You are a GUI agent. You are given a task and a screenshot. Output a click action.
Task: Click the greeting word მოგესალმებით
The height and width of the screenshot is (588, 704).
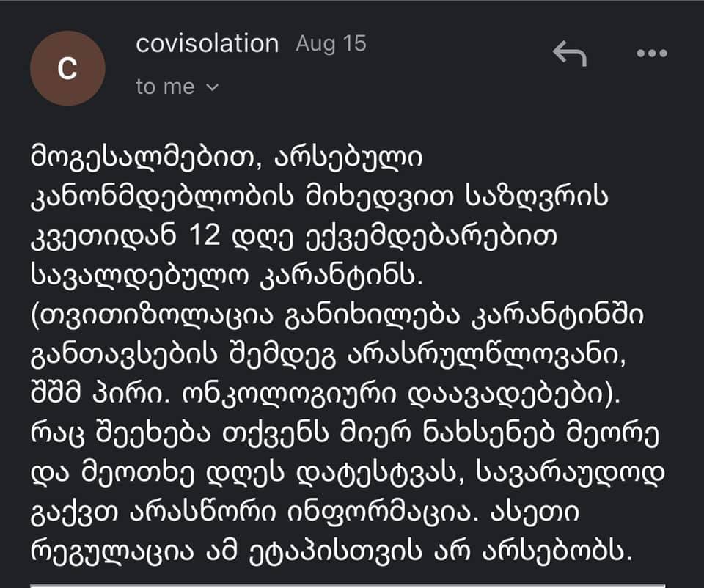(x=146, y=158)
